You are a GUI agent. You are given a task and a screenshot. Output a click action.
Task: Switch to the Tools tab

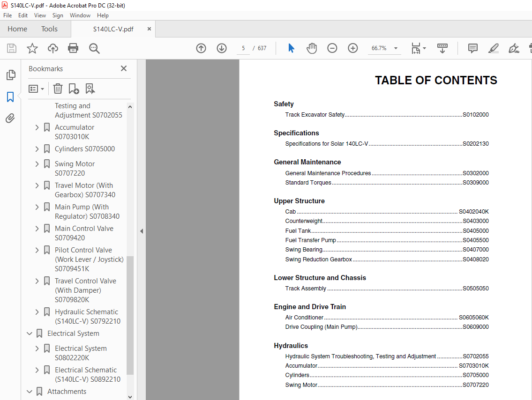[50, 29]
